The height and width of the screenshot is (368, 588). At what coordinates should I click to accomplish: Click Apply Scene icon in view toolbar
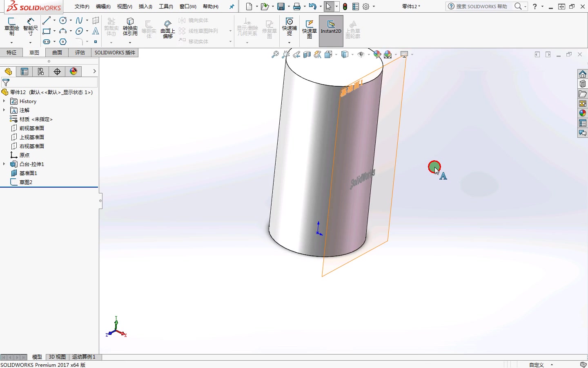coord(388,54)
